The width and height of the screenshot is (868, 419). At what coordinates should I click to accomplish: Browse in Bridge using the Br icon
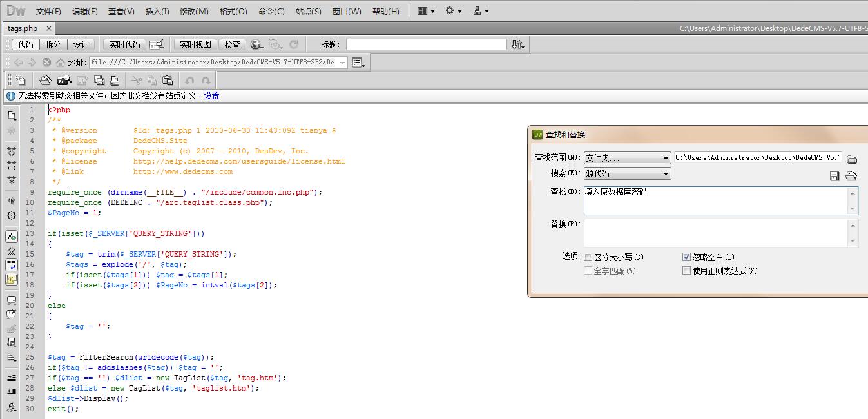point(63,81)
